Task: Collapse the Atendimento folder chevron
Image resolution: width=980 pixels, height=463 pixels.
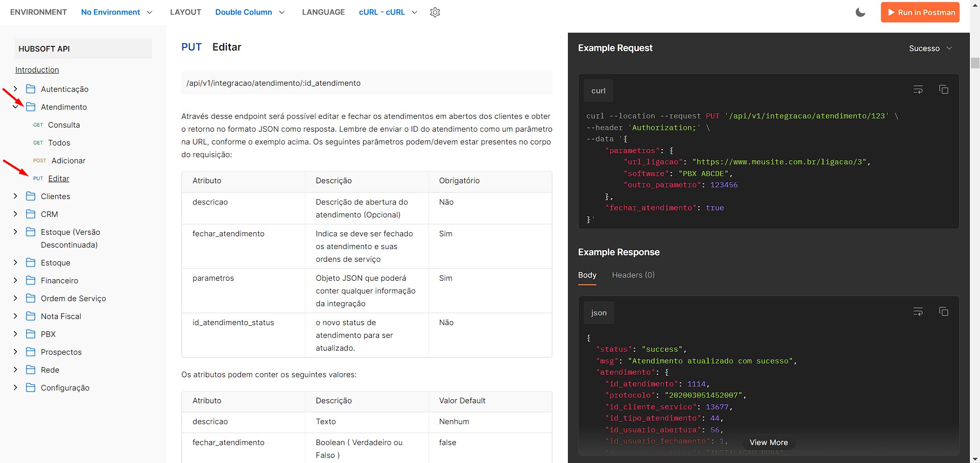Action: [x=15, y=107]
